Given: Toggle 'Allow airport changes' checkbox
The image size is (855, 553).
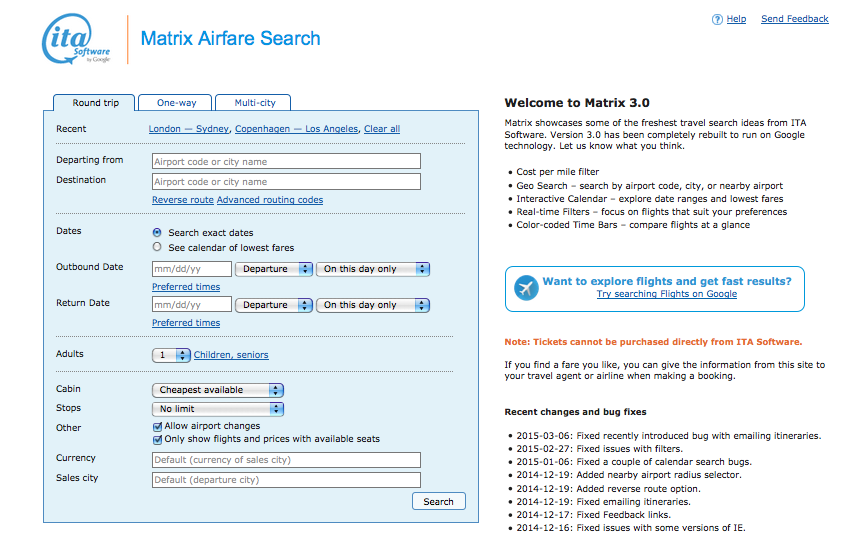Looking at the screenshot, I should click(157, 426).
